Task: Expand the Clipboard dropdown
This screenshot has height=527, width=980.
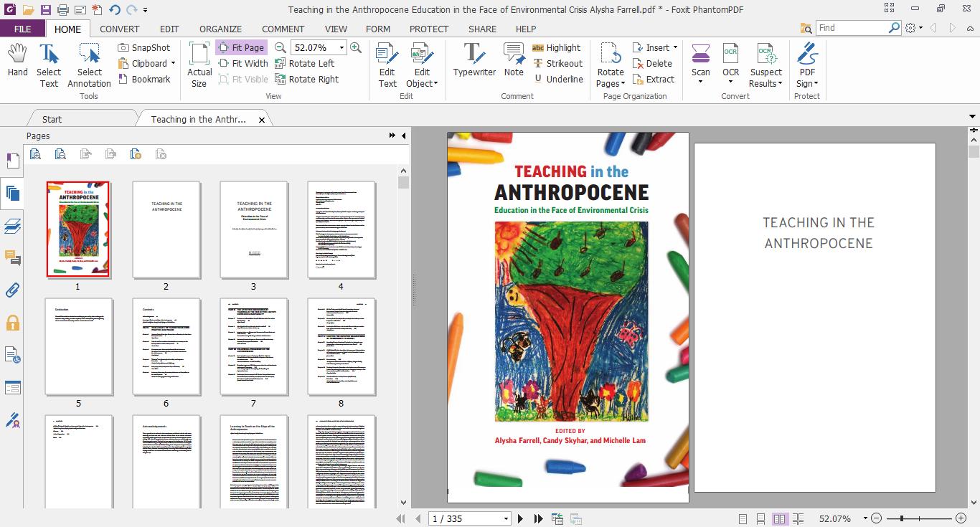Action: pos(173,63)
